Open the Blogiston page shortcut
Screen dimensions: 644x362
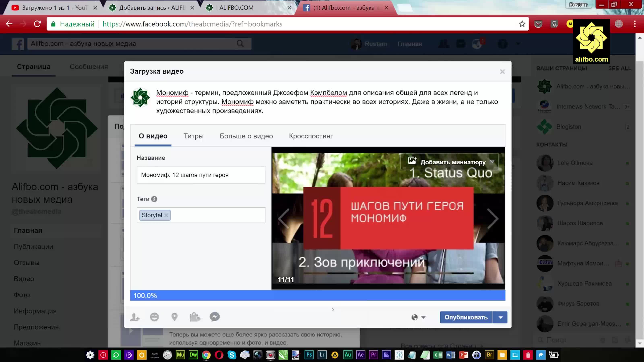(569, 127)
